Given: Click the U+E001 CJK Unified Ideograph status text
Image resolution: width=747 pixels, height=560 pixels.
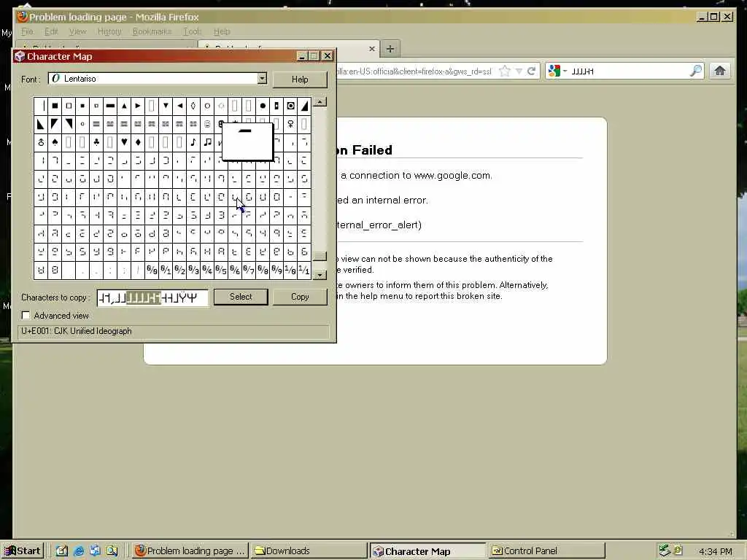Looking at the screenshot, I should coord(76,331).
